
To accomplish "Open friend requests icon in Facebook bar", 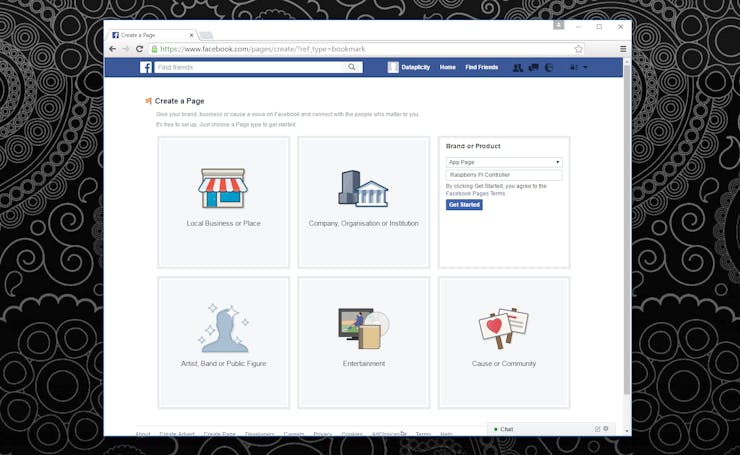I will (518, 67).
